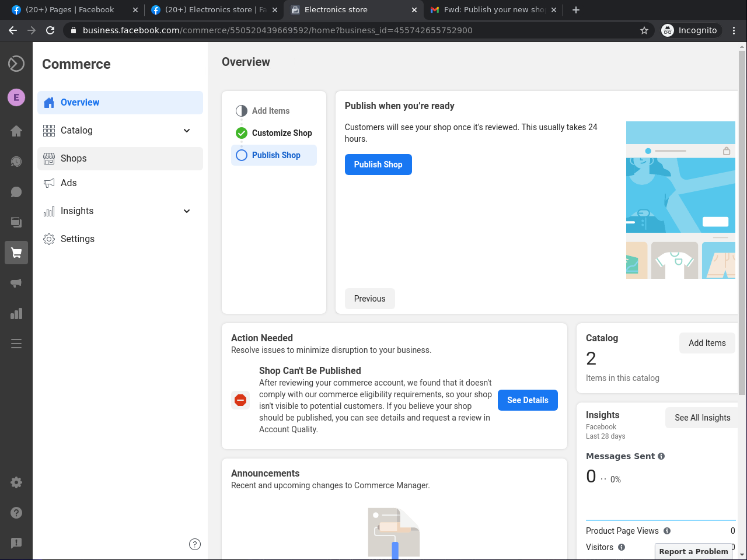The height and width of the screenshot is (560, 747).
Task: Open the Chrome three-dot menu
Action: coord(734,30)
